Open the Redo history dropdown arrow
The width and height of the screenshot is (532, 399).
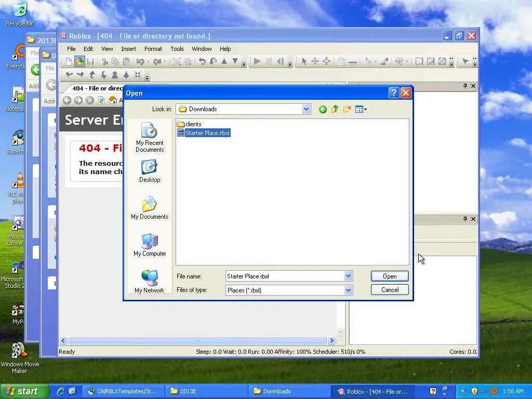click(165, 62)
